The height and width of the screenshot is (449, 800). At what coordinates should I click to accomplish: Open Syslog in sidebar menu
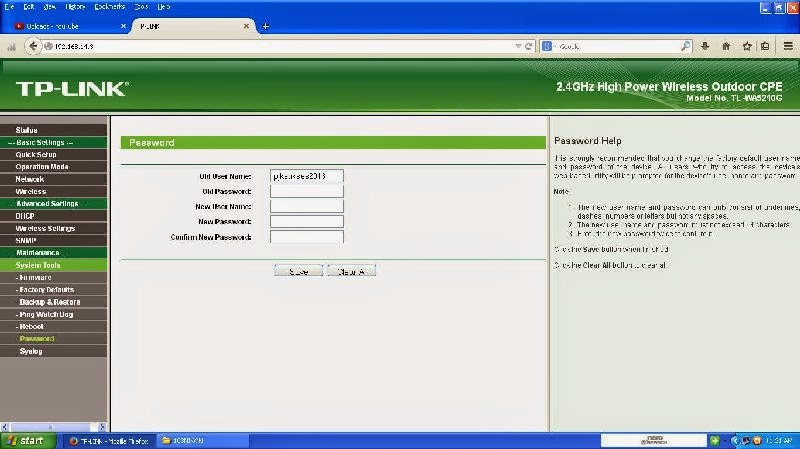tap(54, 351)
